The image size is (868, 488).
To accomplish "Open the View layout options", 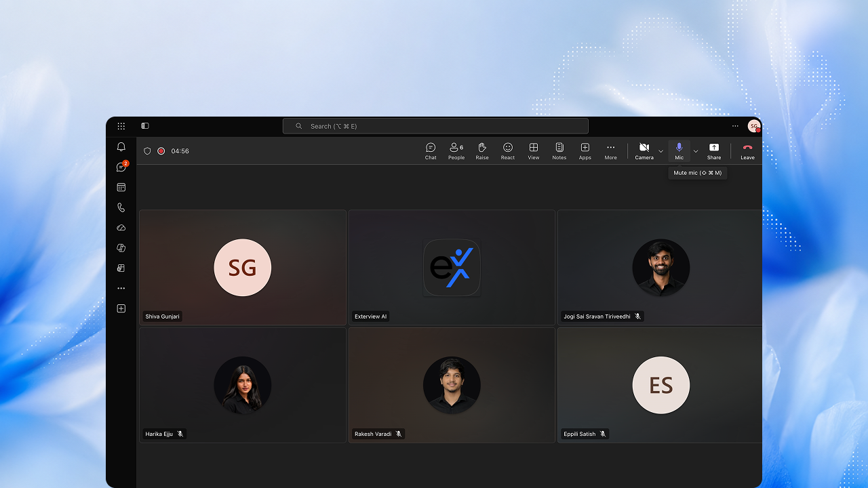I will coord(534,151).
